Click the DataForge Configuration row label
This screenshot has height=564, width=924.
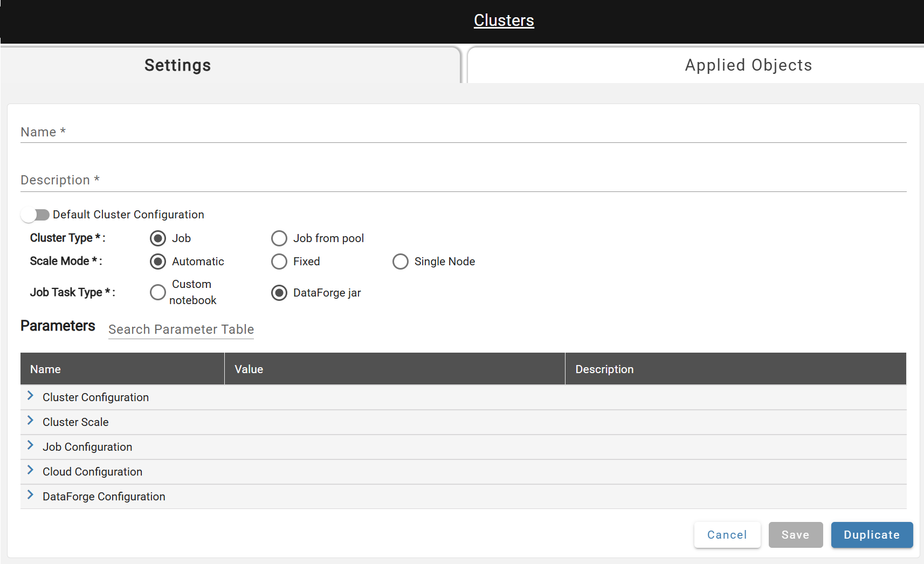pos(104,497)
